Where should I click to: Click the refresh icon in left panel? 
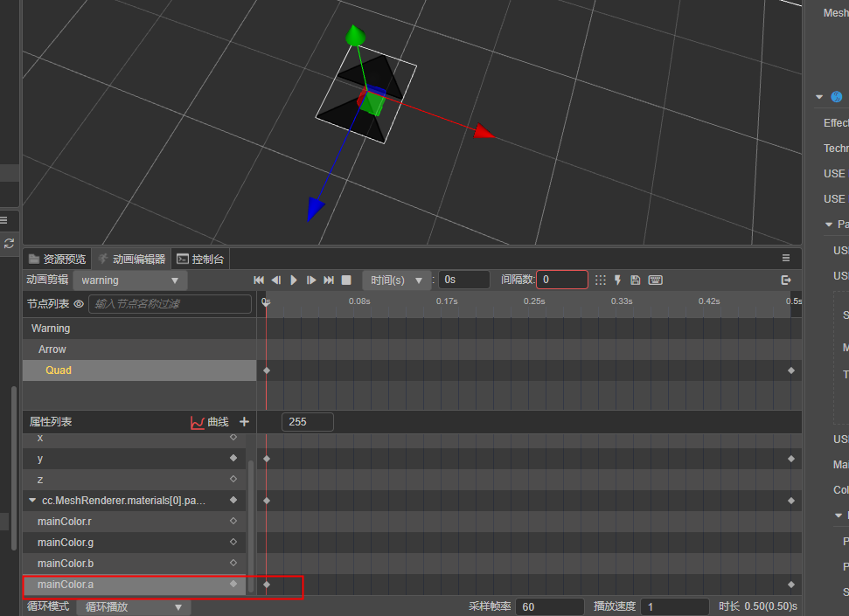(9, 244)
